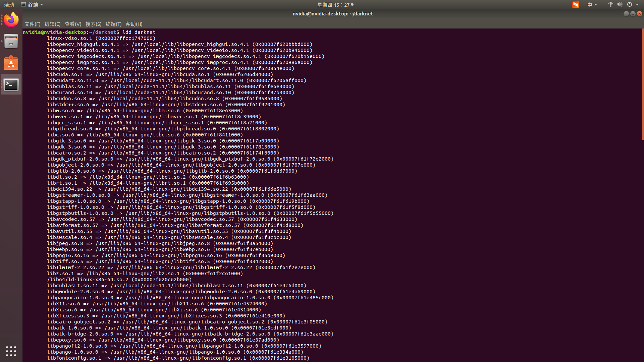Image resolution: width=644 pixels, height=362 pixels.
Task: Click the volume icon in the top bar
Action: pyautogui.click(x=620, y=4)
